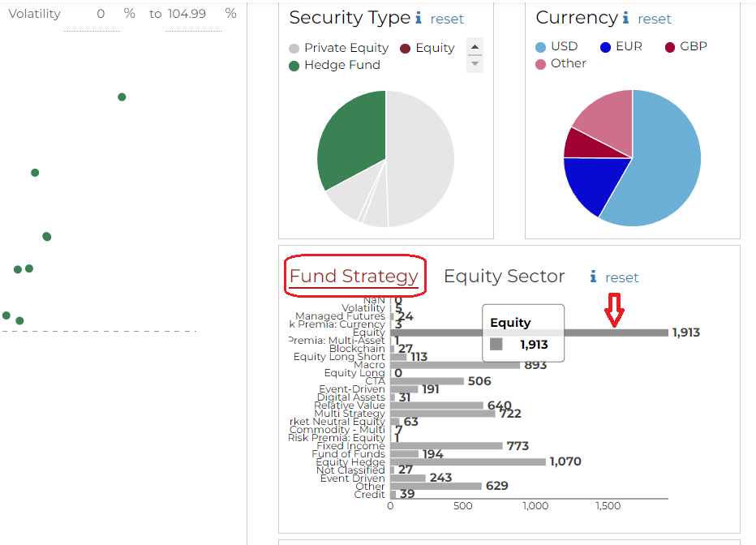
Task: Toggle the Private Equity legend item
Action: coord(338,48)
